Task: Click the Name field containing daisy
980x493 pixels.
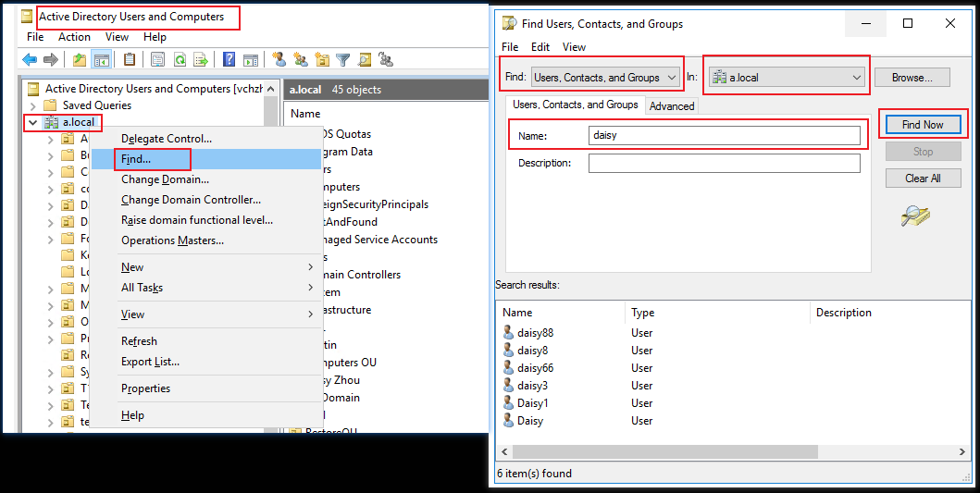Action: tap(725, 135)
